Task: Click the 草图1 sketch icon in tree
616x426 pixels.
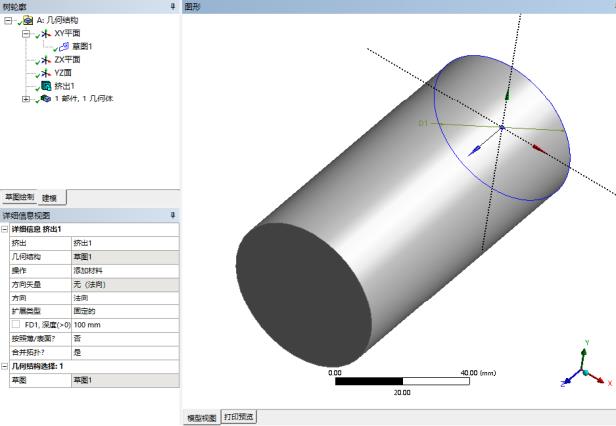Action: coord(65,46)
